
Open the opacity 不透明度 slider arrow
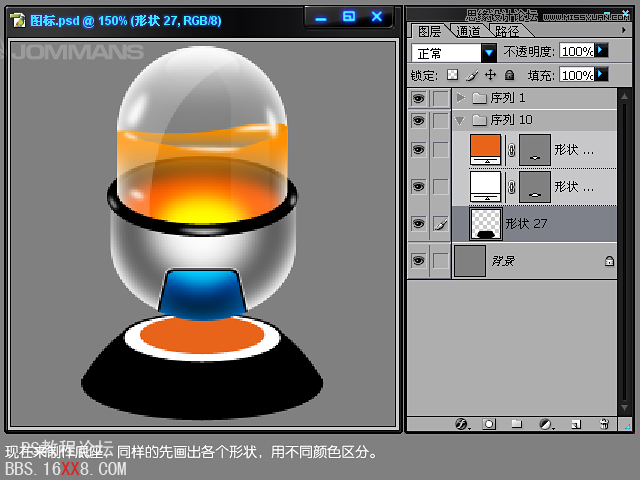pyautogui.click(x=601, y=50)
